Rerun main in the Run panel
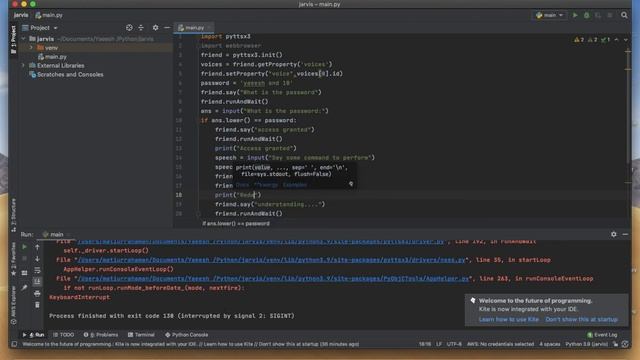The image size is (640, 360). coord(24,247)
